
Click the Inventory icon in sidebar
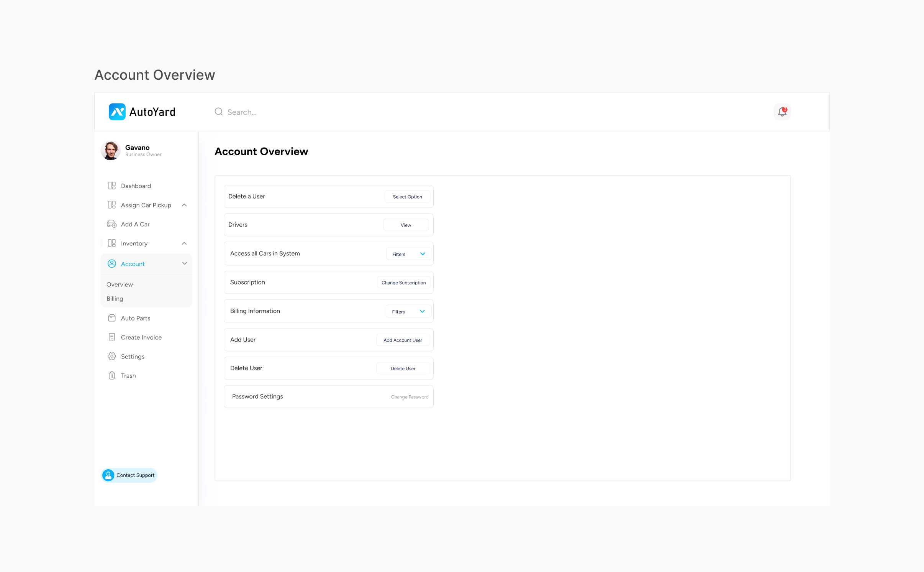(x=111, y=243)
